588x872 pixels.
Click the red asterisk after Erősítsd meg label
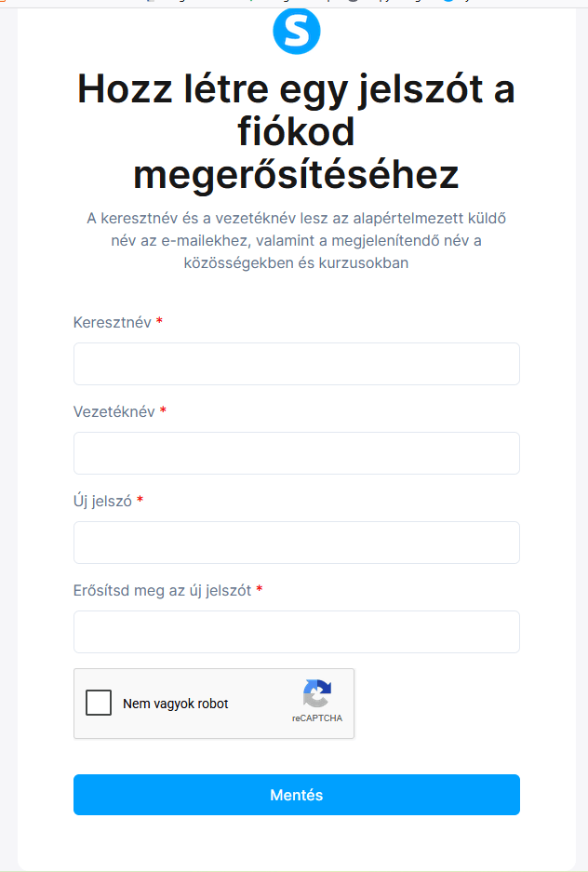pyautogui.click(x=259, y=589)
